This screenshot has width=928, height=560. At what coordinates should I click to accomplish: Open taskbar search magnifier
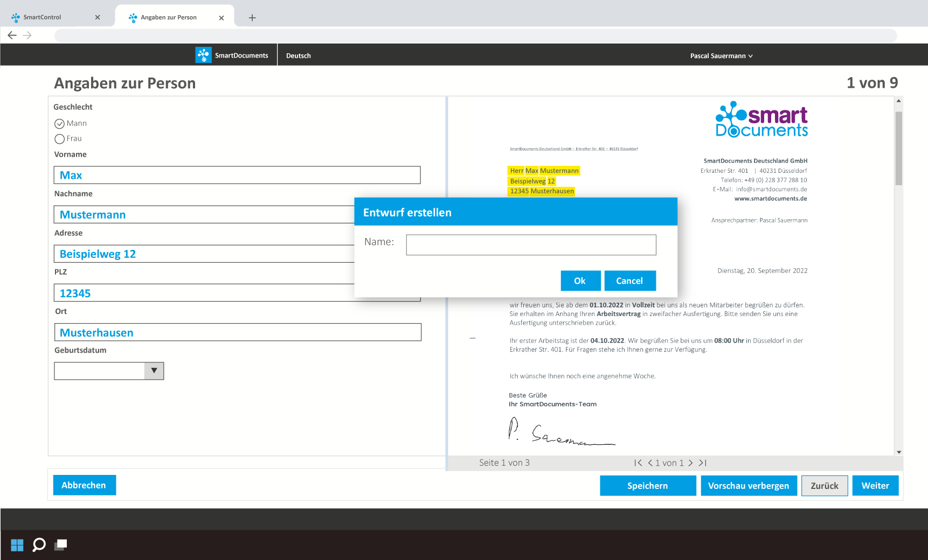(39, 545)
